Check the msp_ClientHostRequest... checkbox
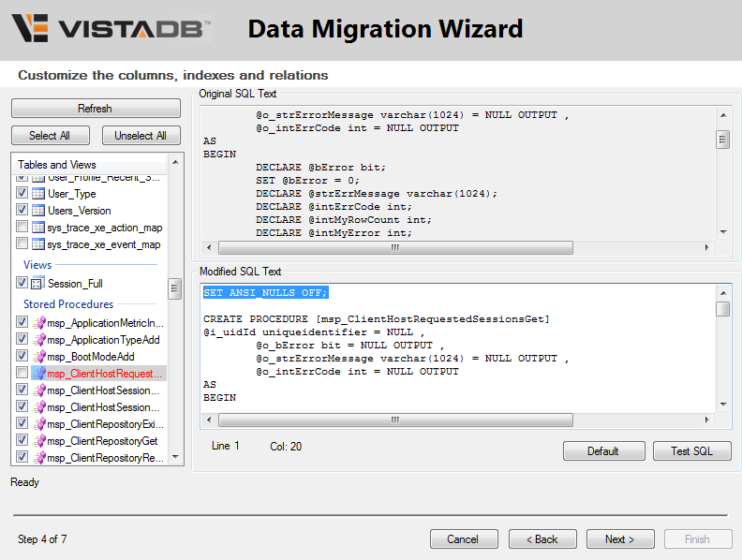 (22, 372)
